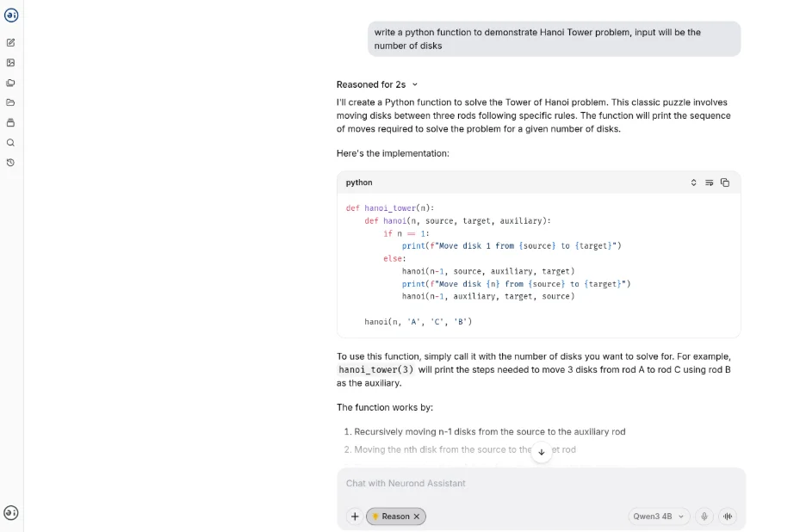The height and width of the screenshot is (532, 806).
Task: Open voice mode with the waveform icon
Action: click(728, 516)
